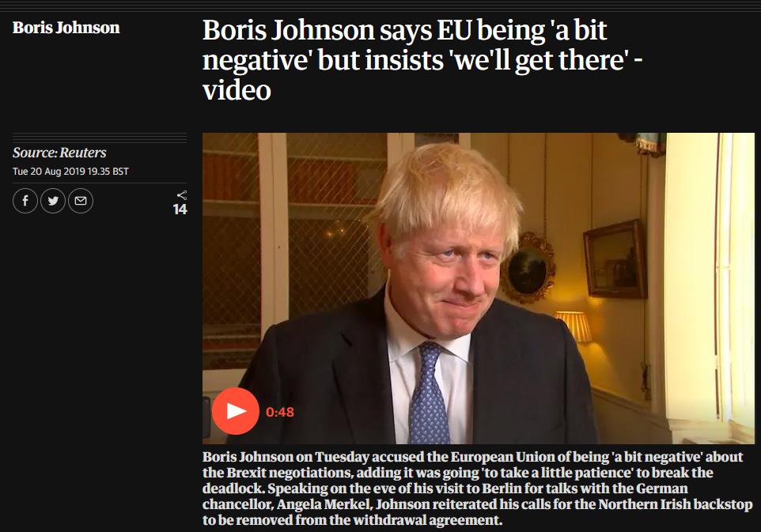Click the framed painting in the video
Viewport: 761px width, 532px height.
pos(615,259)
